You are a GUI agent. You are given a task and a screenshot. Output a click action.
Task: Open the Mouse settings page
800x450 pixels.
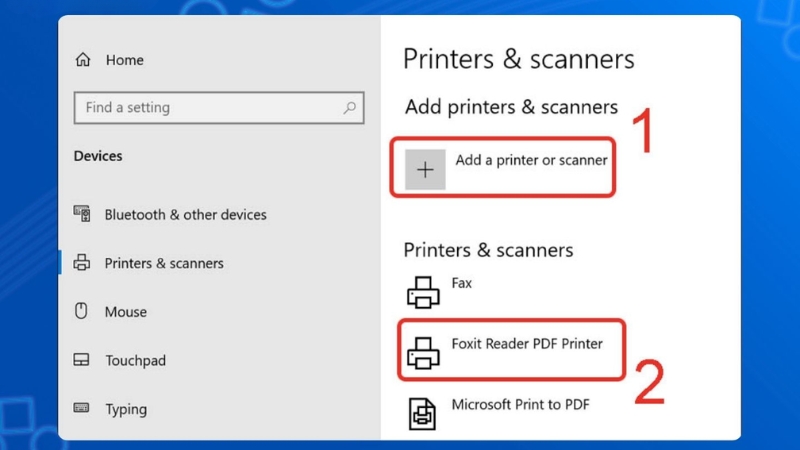126,312
